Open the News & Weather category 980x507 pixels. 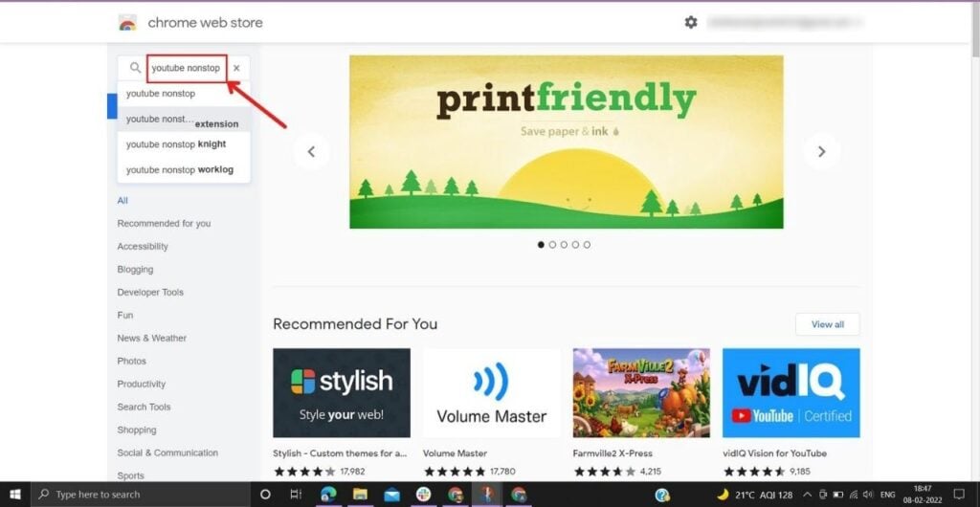tap(152, 339)
